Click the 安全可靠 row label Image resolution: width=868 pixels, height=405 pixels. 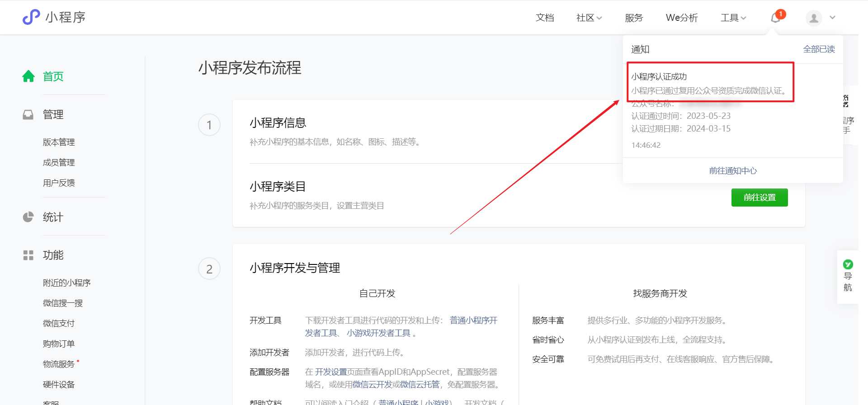point(548,359)
